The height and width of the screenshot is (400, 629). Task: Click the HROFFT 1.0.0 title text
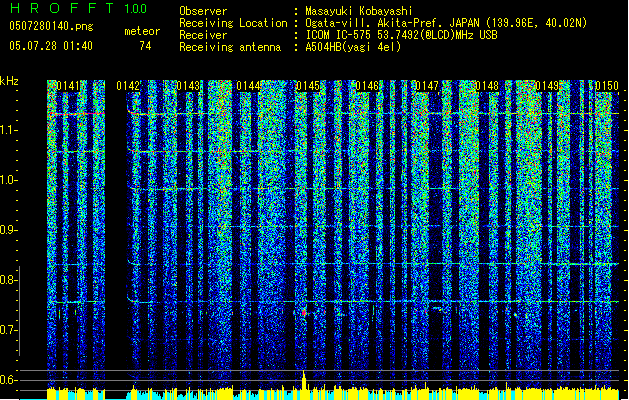(78, 8)
